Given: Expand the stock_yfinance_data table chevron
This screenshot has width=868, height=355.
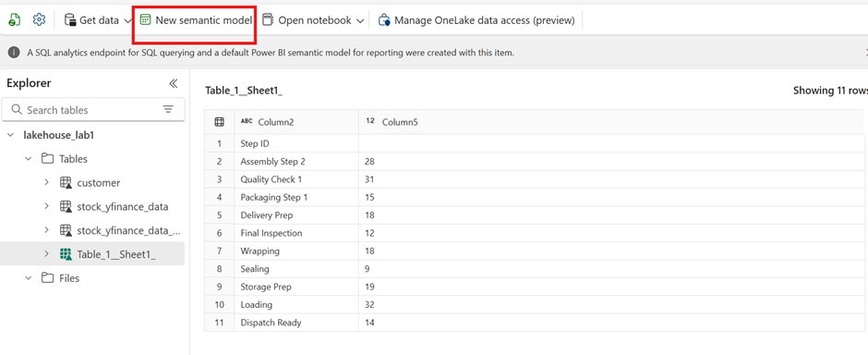Looking at the screenshot, I should pyautogui.click(x=46, y=206).
